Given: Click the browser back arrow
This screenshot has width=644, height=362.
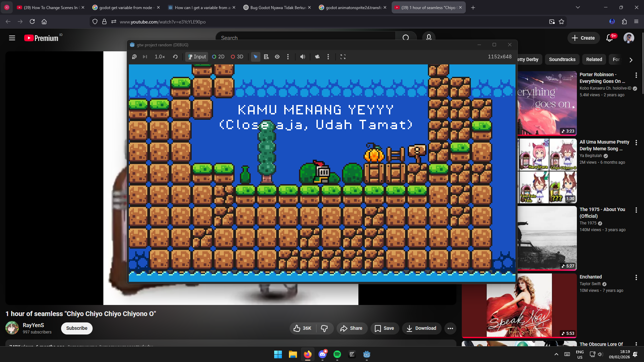Looking at the screenshot, I should [8, 21].
